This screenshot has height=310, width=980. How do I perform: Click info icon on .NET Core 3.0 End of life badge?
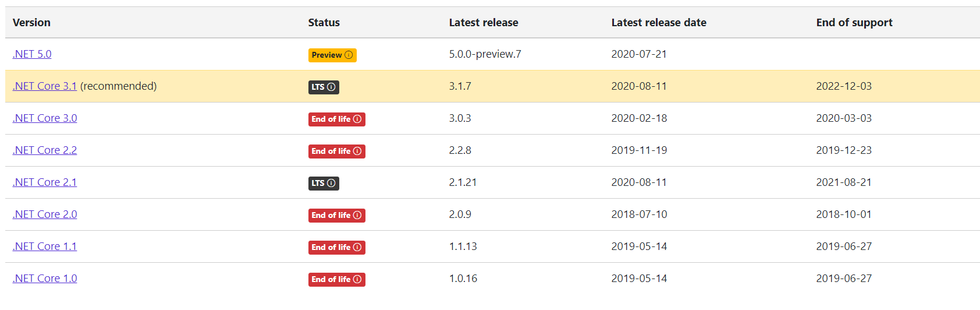pyautogui.click(x=357, y=119)
